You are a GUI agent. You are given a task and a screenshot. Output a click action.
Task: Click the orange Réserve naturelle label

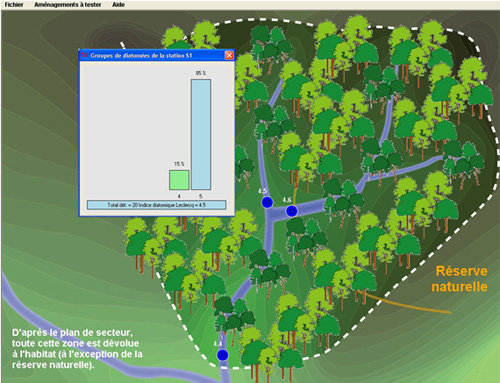click(x=460, y=279)
